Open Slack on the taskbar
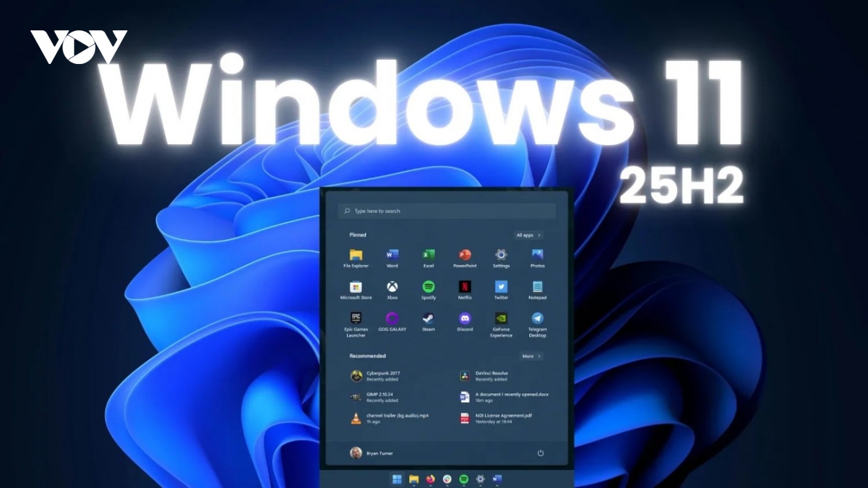The image size is (868, 488). tap(447, 479)
